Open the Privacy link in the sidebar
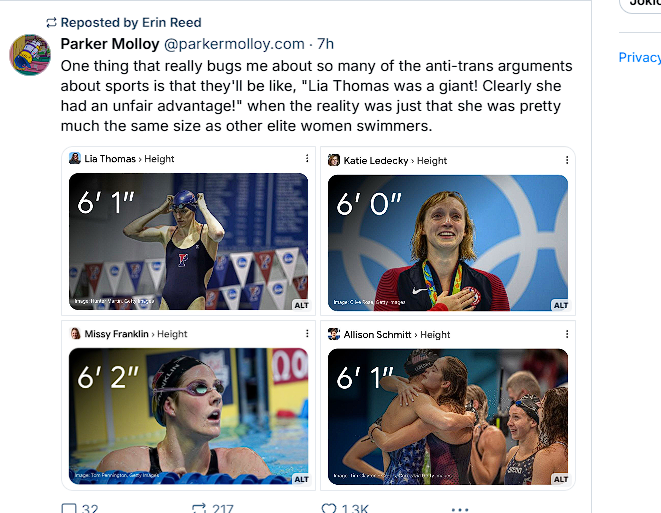The width and height of the screenshot is (661, 513). pos(639,57)
